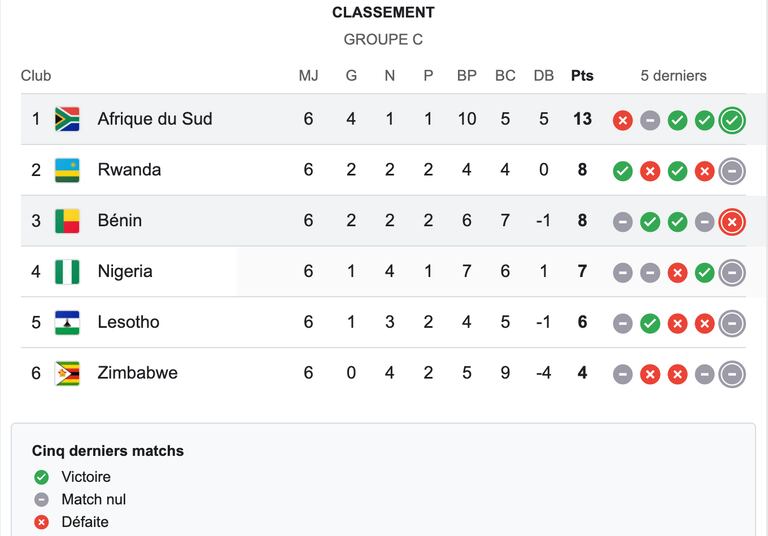Click the green Victoire legend icon

pyautogui.click(x=41, y=477)
